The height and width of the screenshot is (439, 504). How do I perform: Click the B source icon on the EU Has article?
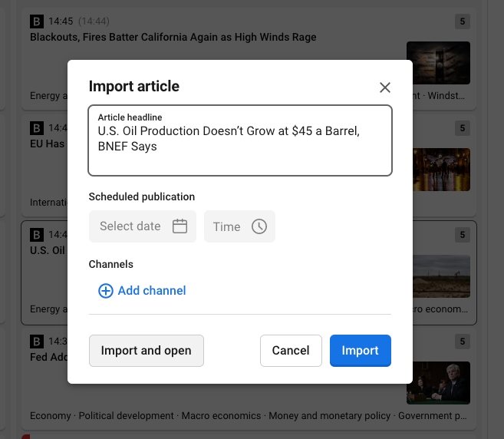pos(37,128)
